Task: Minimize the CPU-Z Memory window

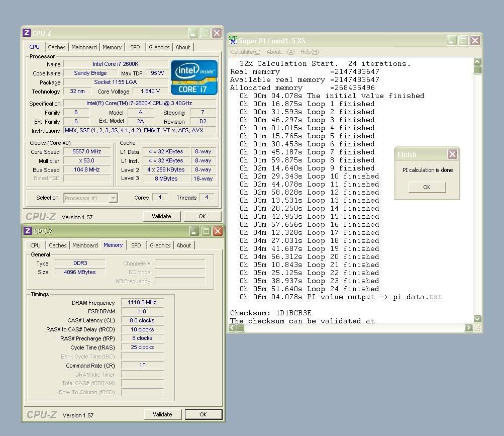Action: pos(194,231)
